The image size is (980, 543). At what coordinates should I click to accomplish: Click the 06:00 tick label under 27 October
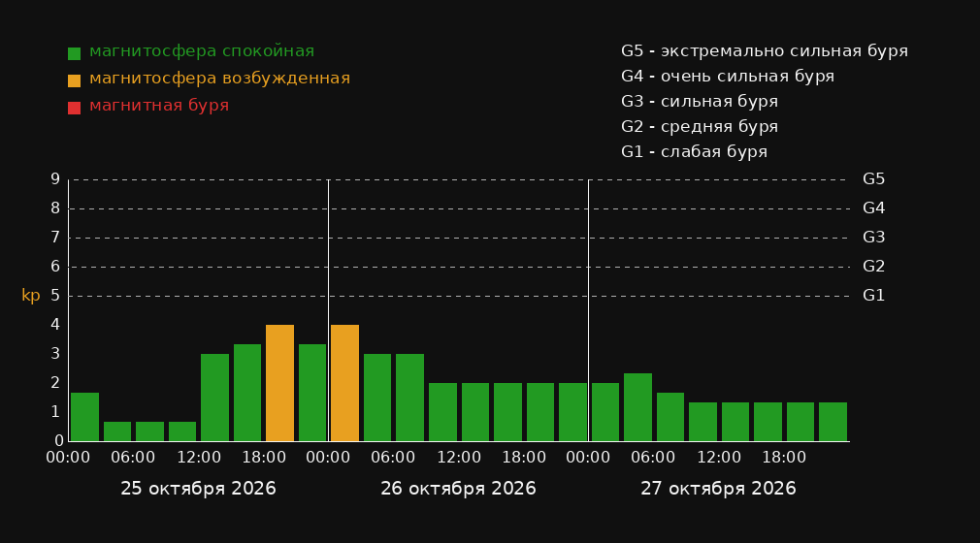tap(653, 458)
